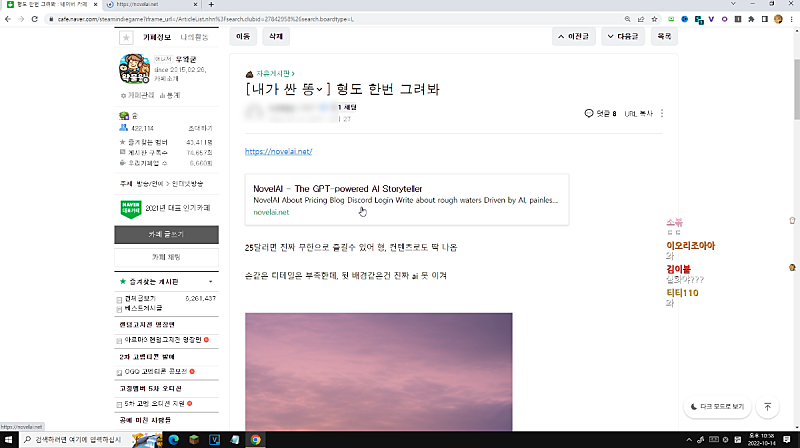Open the post's three-dot options menu
The image size is (800, 448).
click(662, 113)
